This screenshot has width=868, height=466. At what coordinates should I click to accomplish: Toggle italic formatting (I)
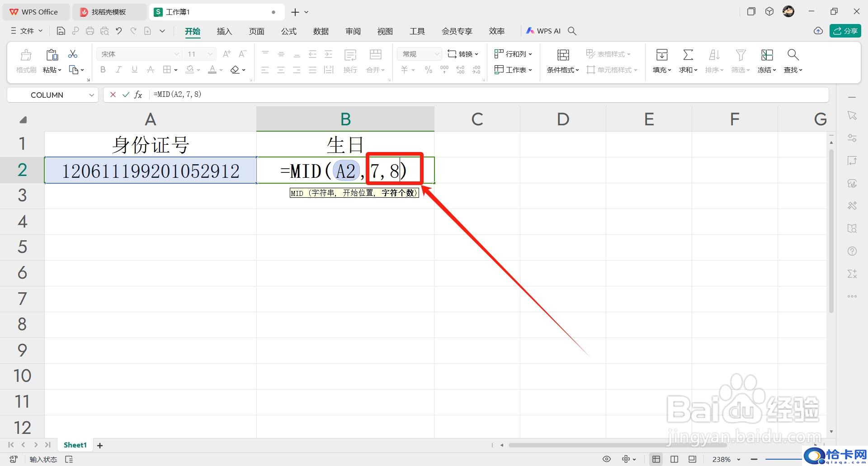(x=118, y=70)
